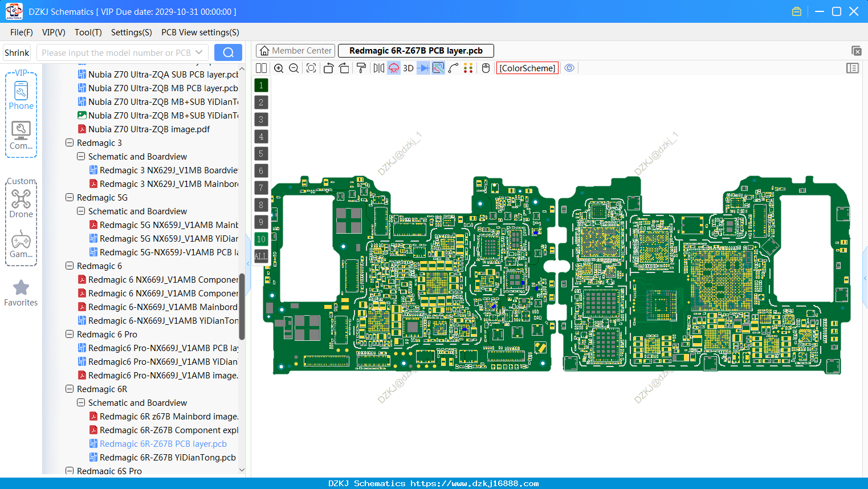Open the Tool(T) menu
This screenshot has width=868, height=489.
coord(88,32)
